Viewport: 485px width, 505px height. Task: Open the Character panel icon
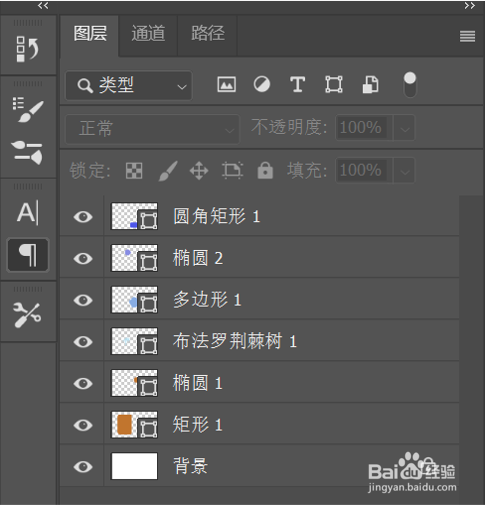click(28, 213)
